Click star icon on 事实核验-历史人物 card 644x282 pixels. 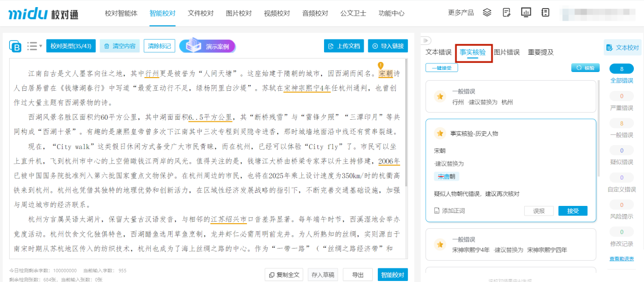(x=439, y=133)
